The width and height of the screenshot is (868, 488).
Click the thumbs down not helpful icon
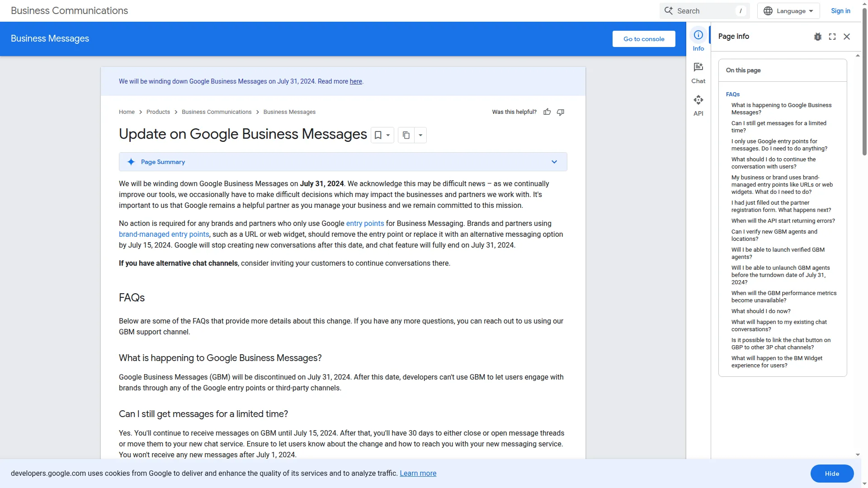(561, 112)
